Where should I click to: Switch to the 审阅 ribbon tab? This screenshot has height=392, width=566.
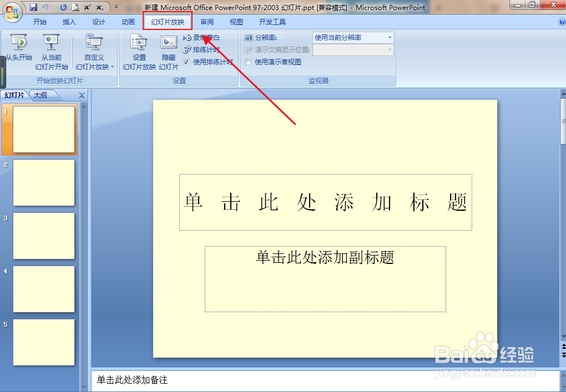pyautogui.click(x=207, y=22)
